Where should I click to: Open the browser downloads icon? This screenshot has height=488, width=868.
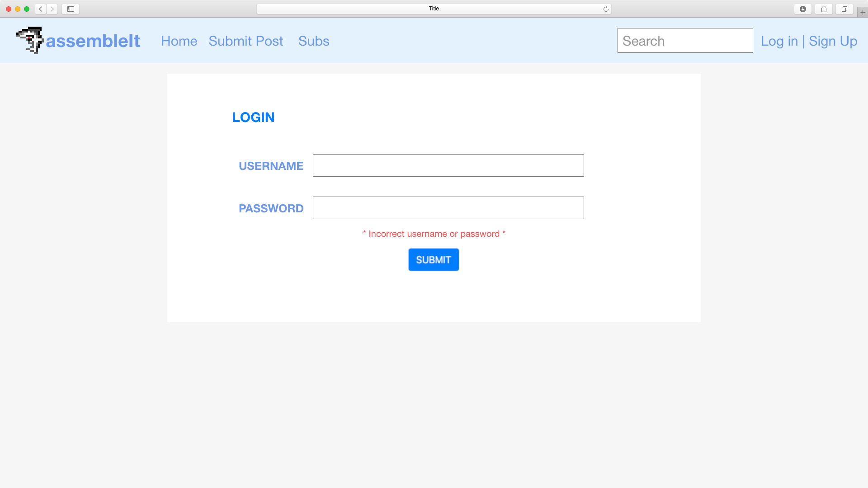pos(803,9)
